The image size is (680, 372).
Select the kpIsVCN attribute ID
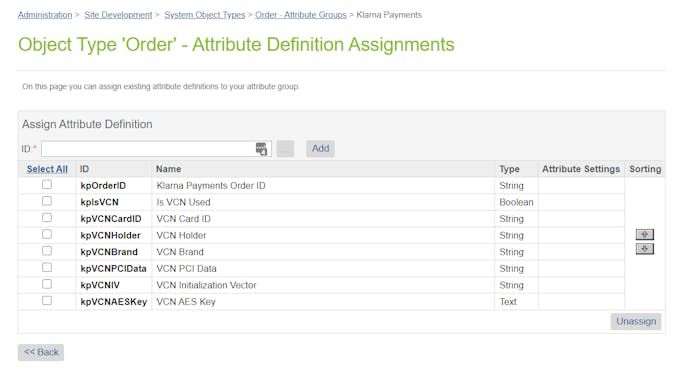[99, 202]
